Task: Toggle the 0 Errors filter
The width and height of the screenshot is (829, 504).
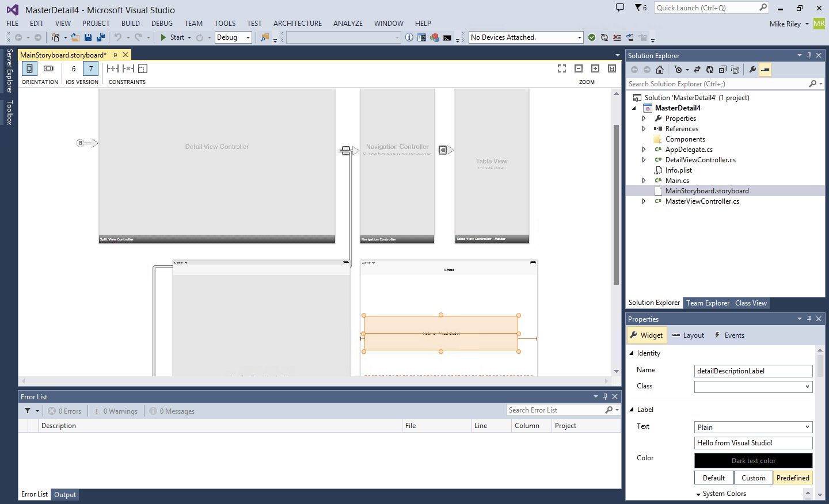Action: [64, 411]
